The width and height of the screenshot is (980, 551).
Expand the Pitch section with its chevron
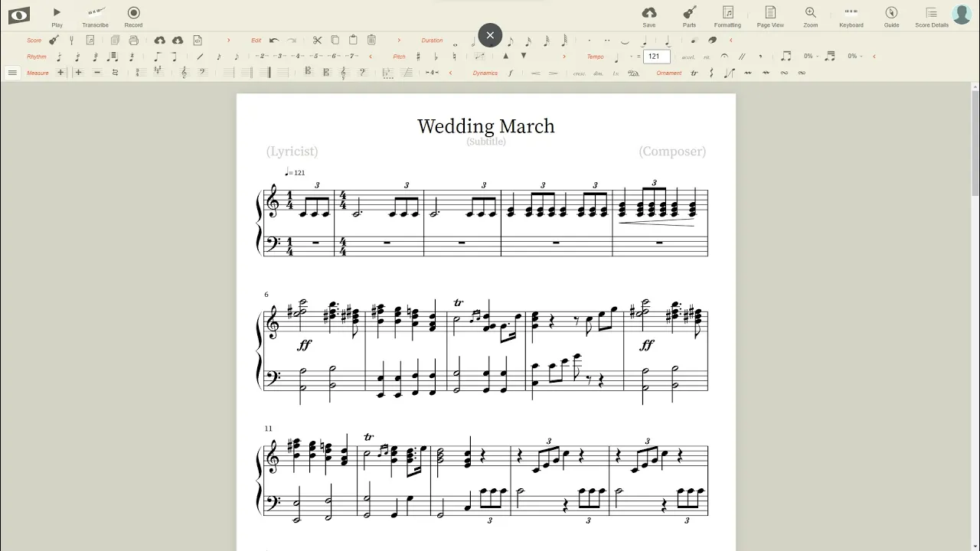click(564, 57)
